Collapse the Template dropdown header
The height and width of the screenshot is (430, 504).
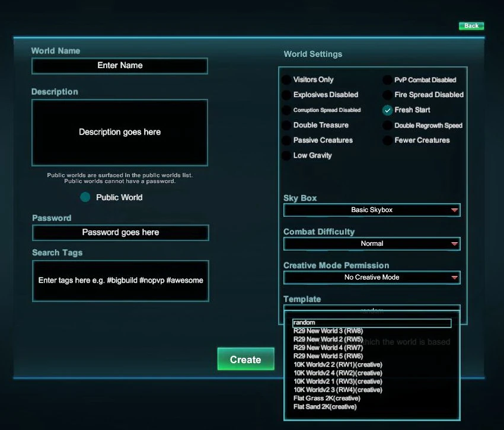click(x=372, y=309)
